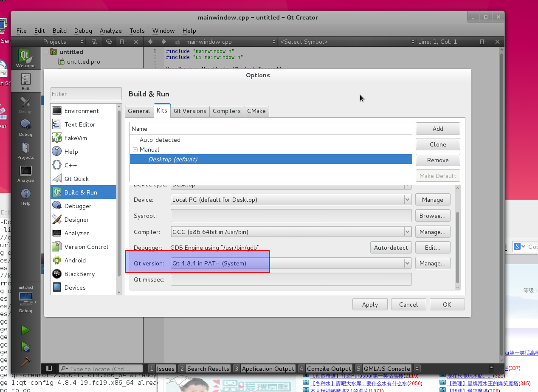The image size is (538, 392).
Task: Click the Build hammer icon
Action: tap(26, 361)
